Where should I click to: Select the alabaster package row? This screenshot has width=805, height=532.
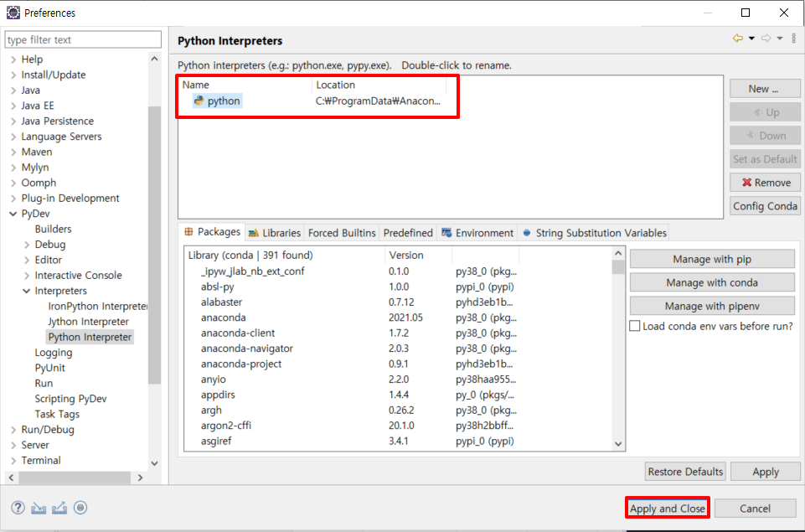pyautogui.click(x=398, y=302)
